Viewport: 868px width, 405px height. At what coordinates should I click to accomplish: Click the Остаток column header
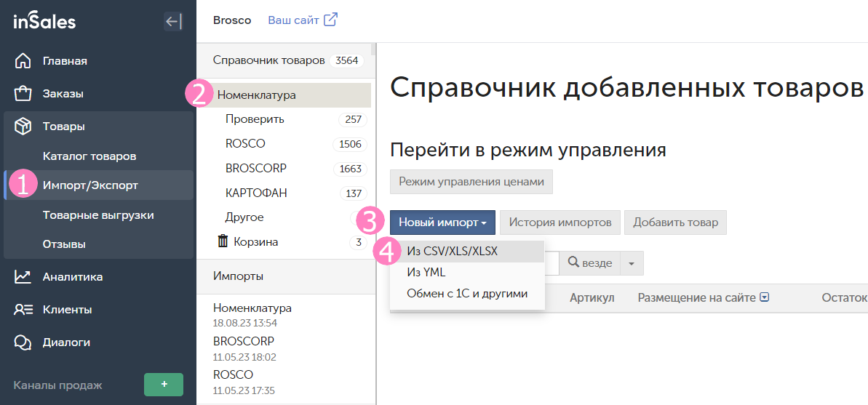click(x=844, y=297)
